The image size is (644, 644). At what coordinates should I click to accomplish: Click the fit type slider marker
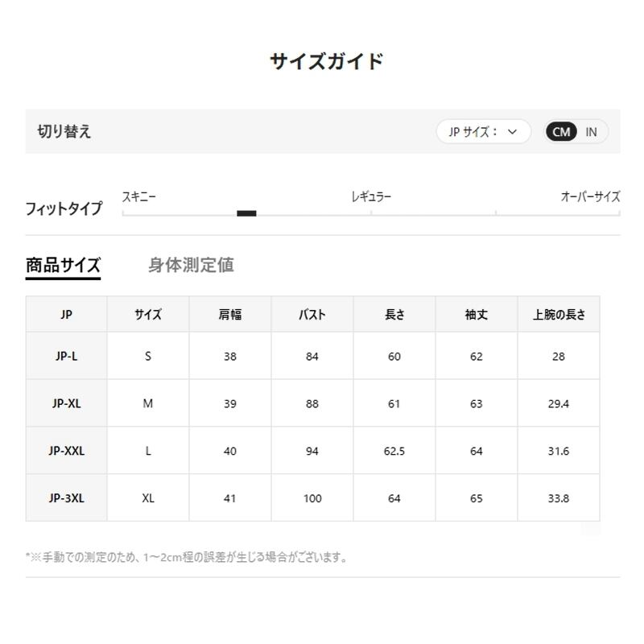click(x=246, y=213)
